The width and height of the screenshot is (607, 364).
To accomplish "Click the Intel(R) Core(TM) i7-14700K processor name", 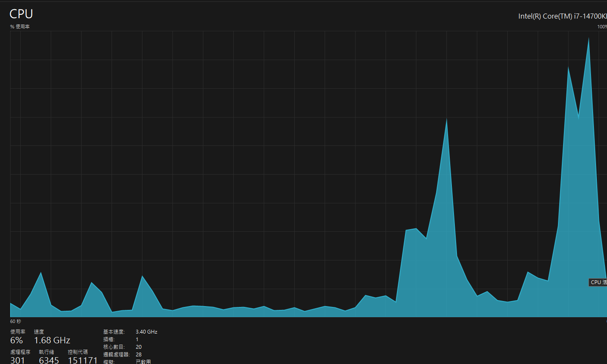I will pos(562,16).
